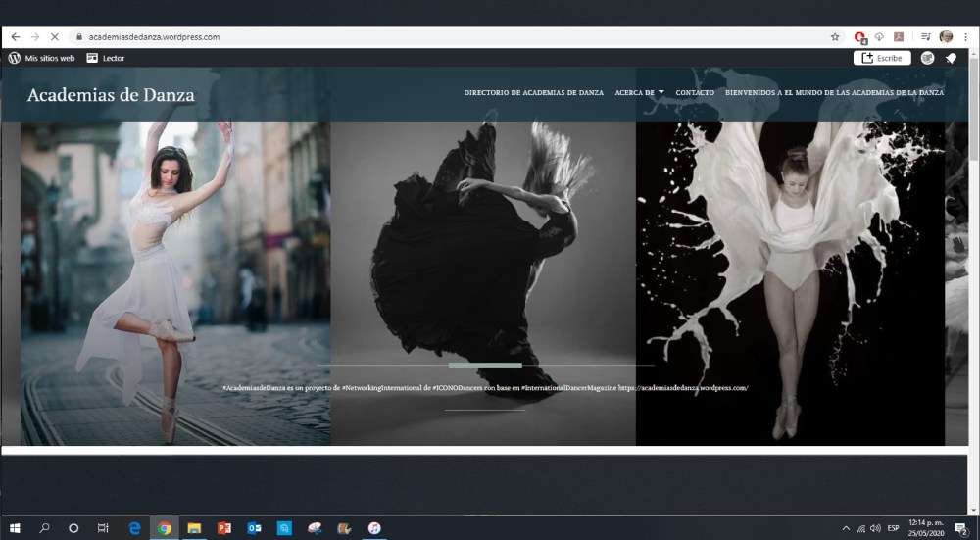Click the Chrome profile avatar

point(946,37)
